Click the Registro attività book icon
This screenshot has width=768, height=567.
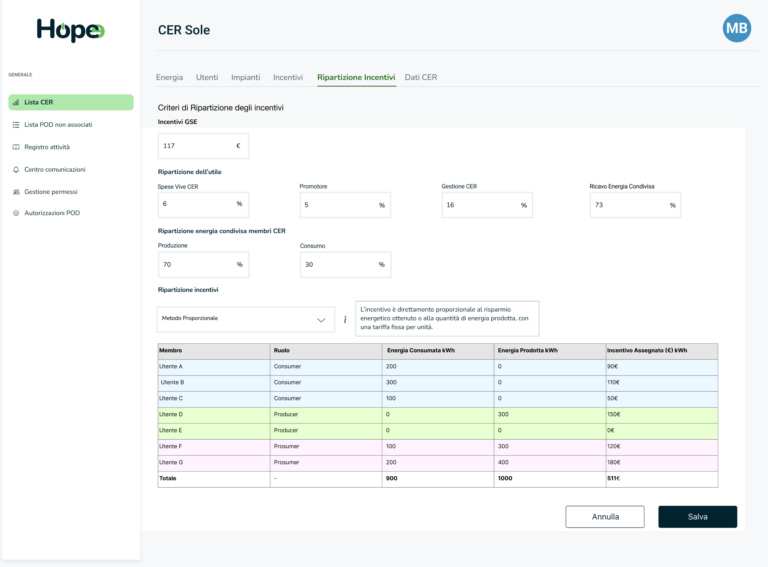[x=15, y=147]
